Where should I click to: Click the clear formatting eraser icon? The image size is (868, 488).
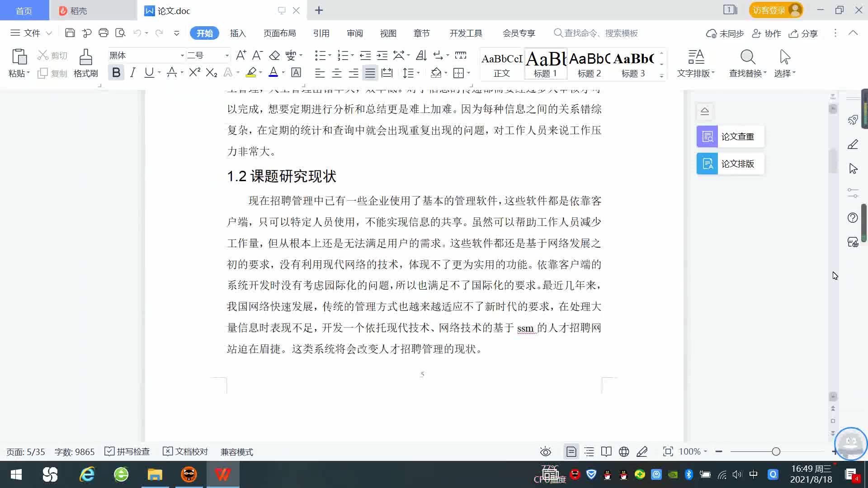274,55
